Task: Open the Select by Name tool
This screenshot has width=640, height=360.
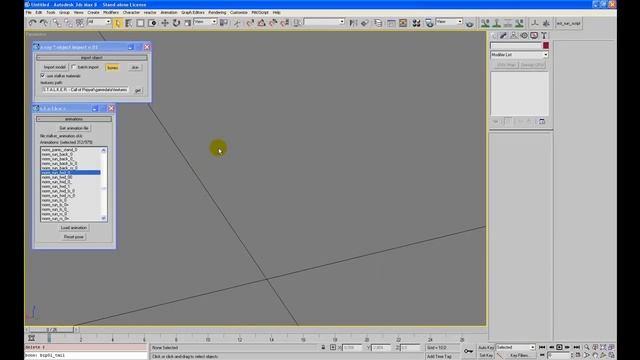Action: pyautogui.click(x=129, y=23)
